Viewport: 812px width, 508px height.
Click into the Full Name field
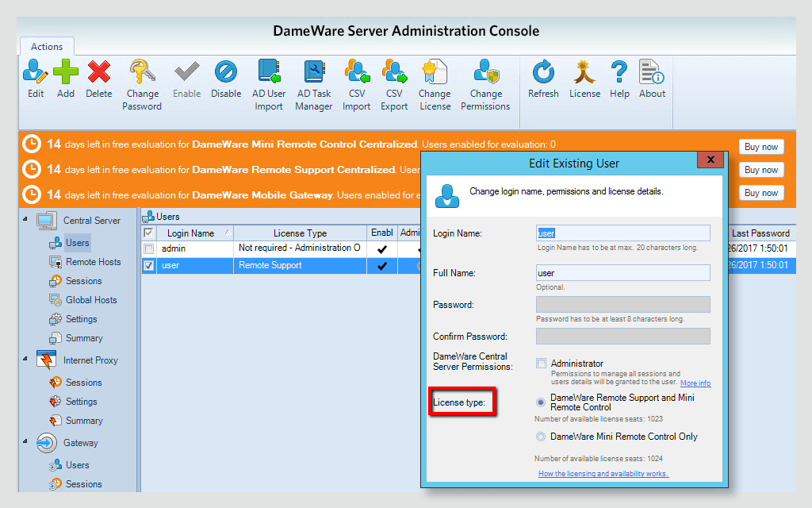[x=622, y=273]
